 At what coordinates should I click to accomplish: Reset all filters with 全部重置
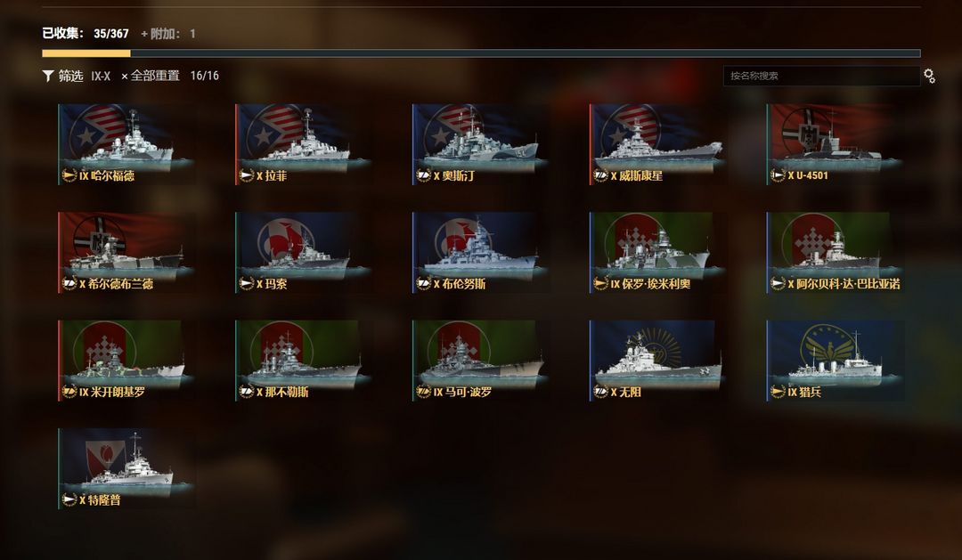click(x=151, y=76)
